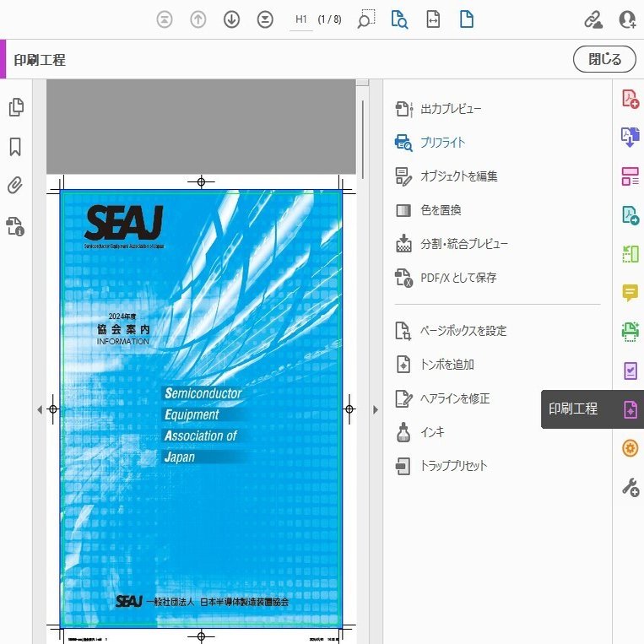Click Export PDF icon in right rail
Screen dimensions: 644x644
[630, 138]
